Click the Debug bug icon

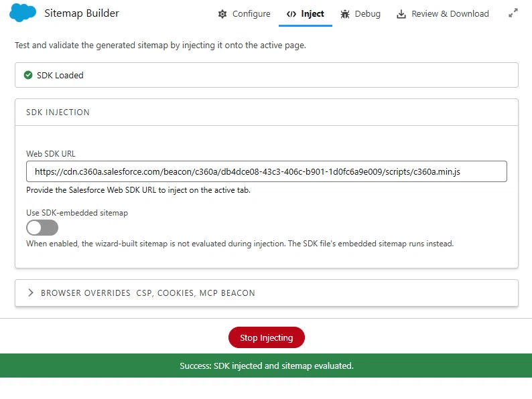pyautogui.click(x=345, y=14)
